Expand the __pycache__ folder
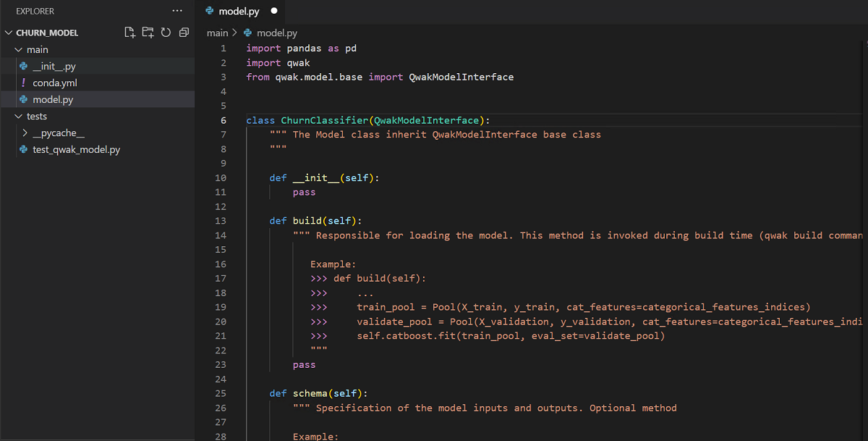This screenshot has height=441, width=868. click(25, 133)
